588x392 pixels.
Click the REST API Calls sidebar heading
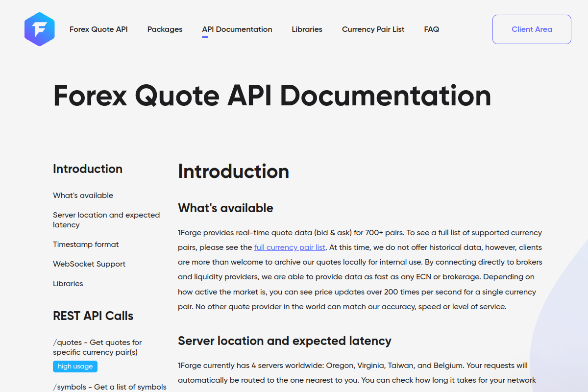pos(93,316)
